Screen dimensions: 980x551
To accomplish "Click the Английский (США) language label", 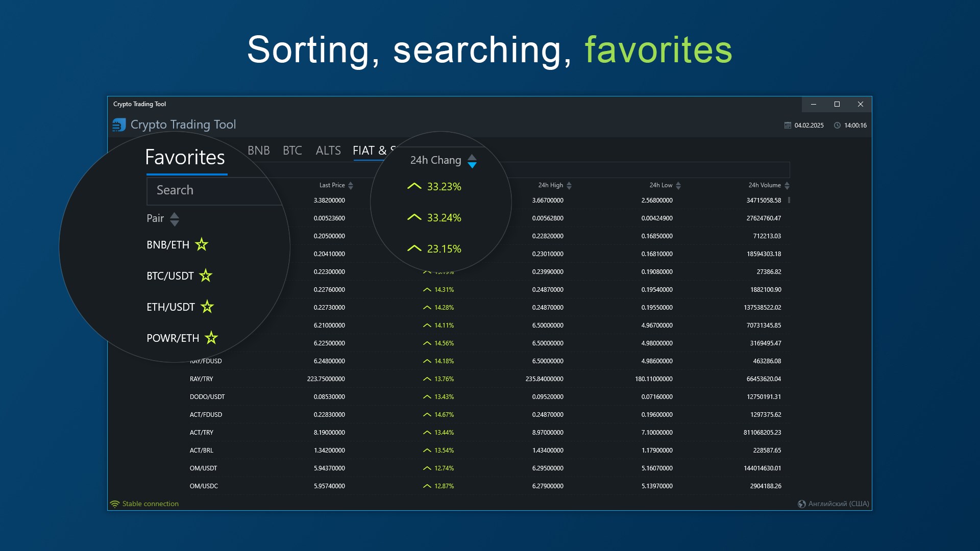I will (x=839, y=504).
